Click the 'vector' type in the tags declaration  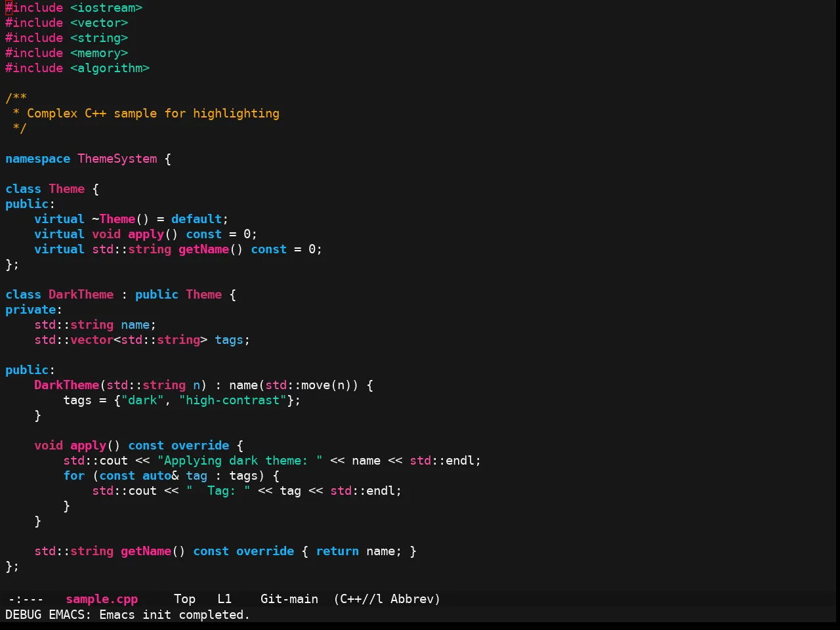coord(92,340)
